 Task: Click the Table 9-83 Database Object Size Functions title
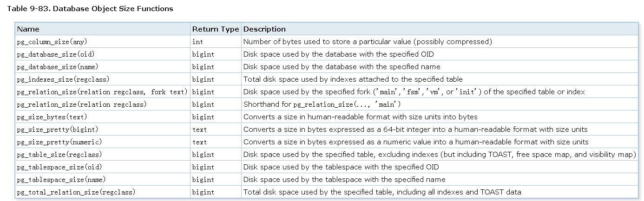click(x=90, y=9)
